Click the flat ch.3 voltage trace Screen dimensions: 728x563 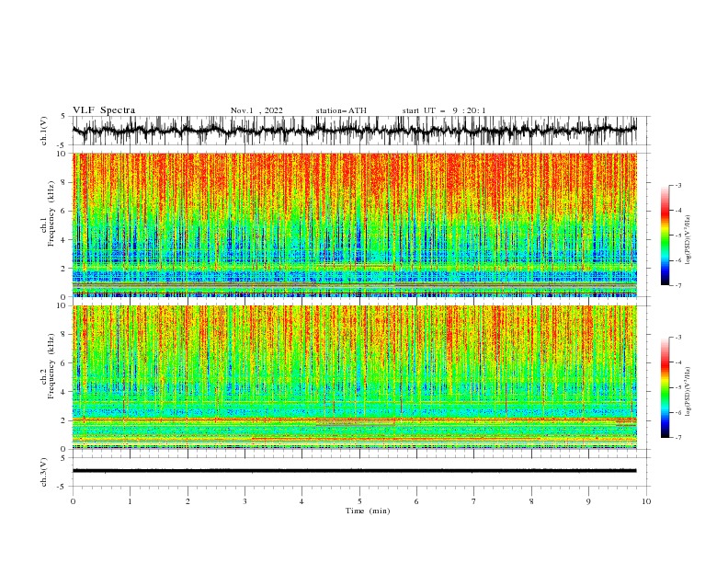[354, 471]
